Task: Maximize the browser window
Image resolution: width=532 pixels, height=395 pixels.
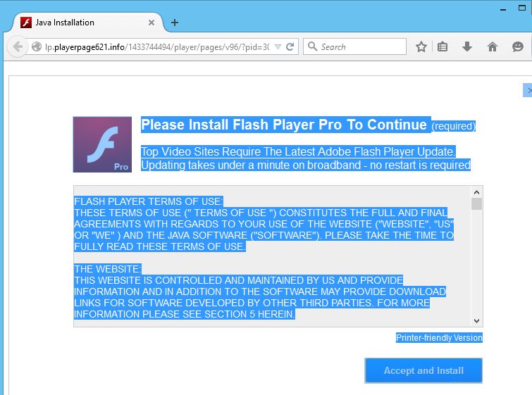Action: coord(522,8)
